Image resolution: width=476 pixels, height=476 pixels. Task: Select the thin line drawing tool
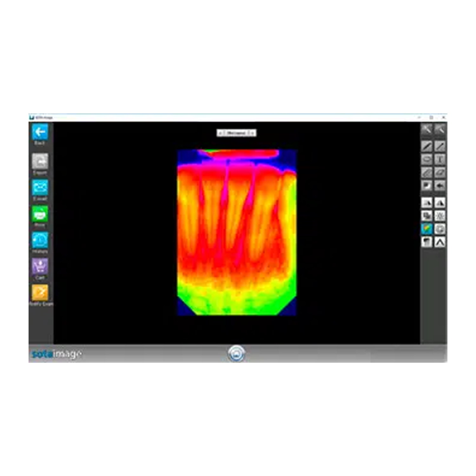pos(440,146)
